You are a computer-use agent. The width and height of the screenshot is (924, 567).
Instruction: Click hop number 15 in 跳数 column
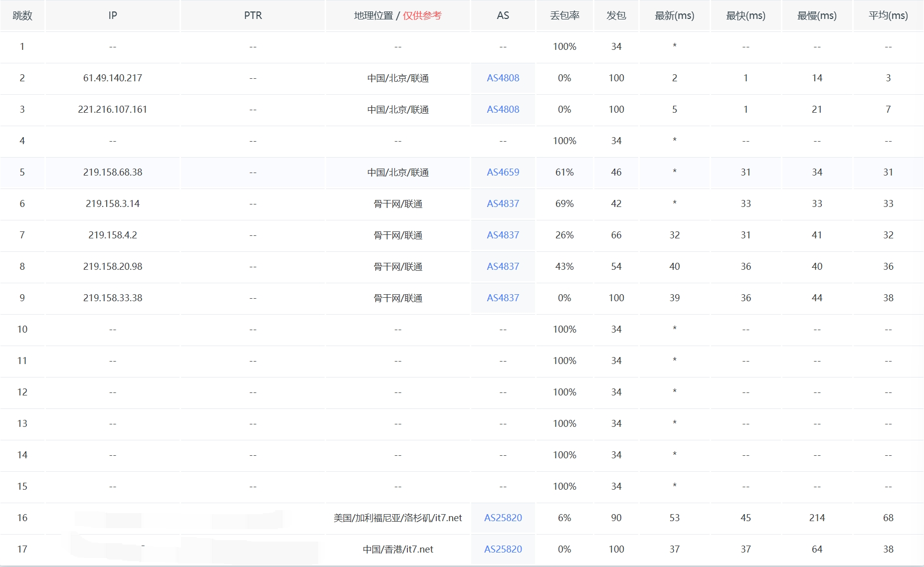click(22, 486)
